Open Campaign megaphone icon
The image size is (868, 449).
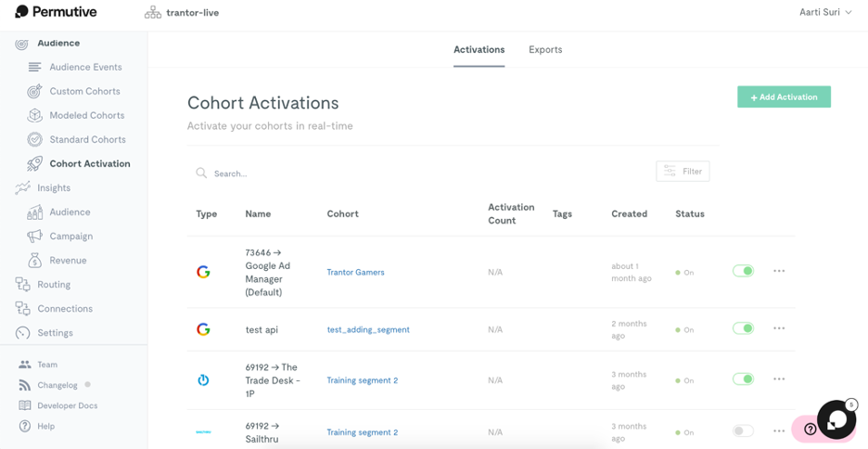tap(35, 237)
